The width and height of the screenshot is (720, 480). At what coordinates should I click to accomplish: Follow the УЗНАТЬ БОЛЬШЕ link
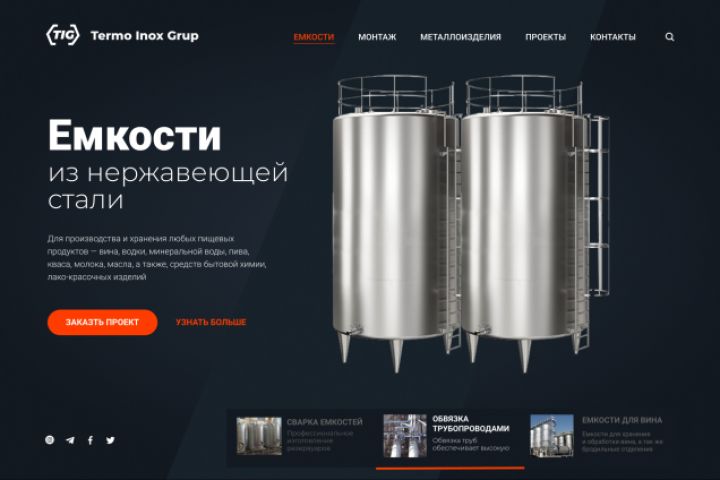(211, 322)
